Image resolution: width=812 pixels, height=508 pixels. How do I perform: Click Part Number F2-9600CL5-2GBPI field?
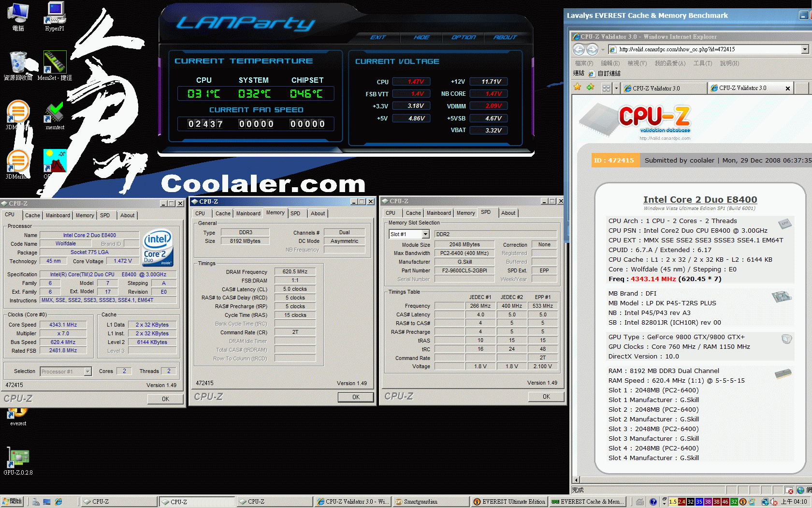click(x=464, y=270)
